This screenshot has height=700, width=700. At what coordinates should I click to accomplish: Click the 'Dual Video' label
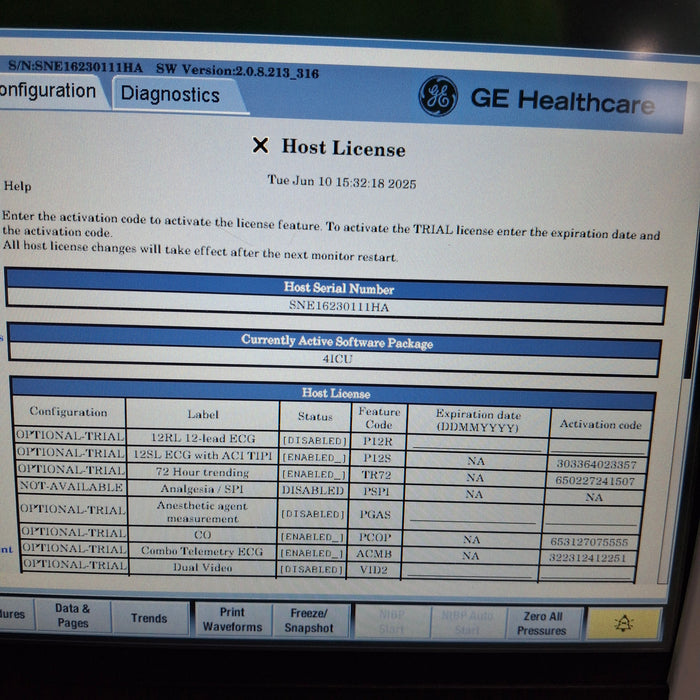(x=202, y=567)
